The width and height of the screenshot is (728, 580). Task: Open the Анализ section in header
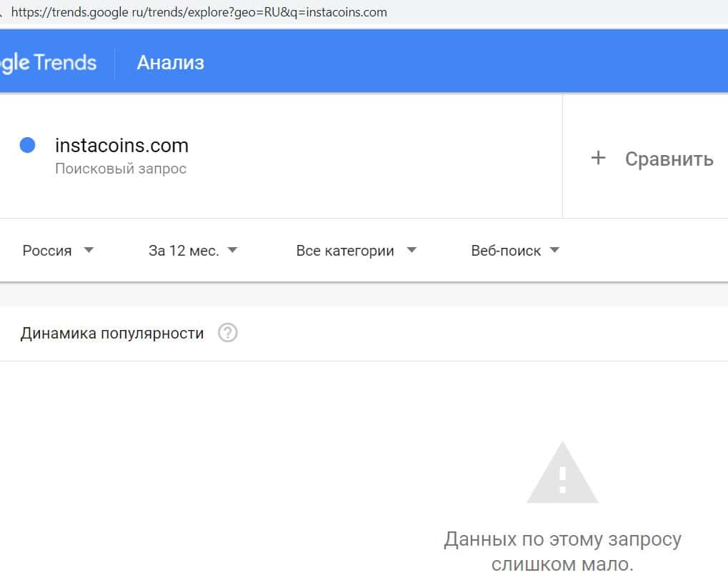[171, 63]
